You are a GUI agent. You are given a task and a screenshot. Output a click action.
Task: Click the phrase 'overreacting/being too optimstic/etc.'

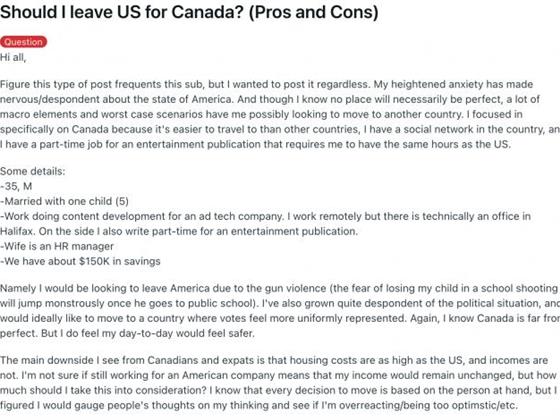(x=428, y=405)
